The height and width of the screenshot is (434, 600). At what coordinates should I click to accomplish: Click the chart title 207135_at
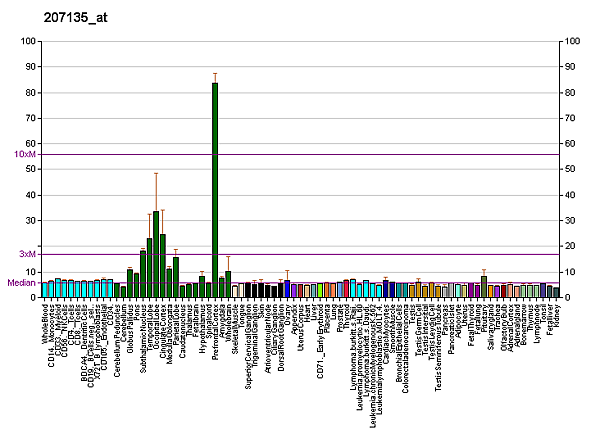[75, 18]
